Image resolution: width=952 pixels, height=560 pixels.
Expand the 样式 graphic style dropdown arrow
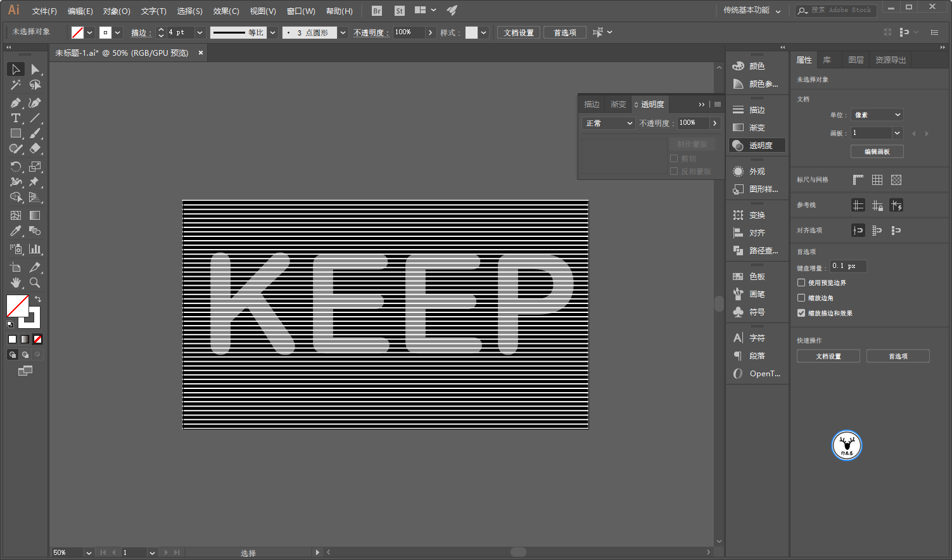coord(484,32)
